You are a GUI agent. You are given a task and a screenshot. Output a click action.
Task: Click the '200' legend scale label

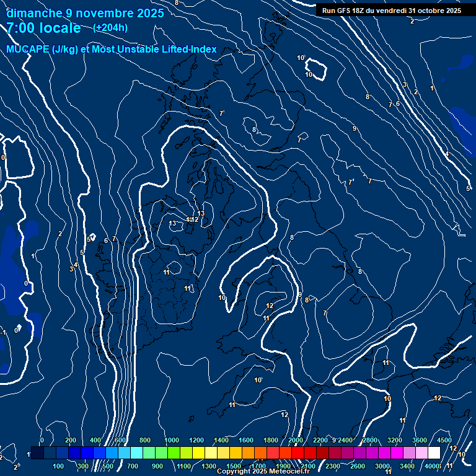click(71, 440)
